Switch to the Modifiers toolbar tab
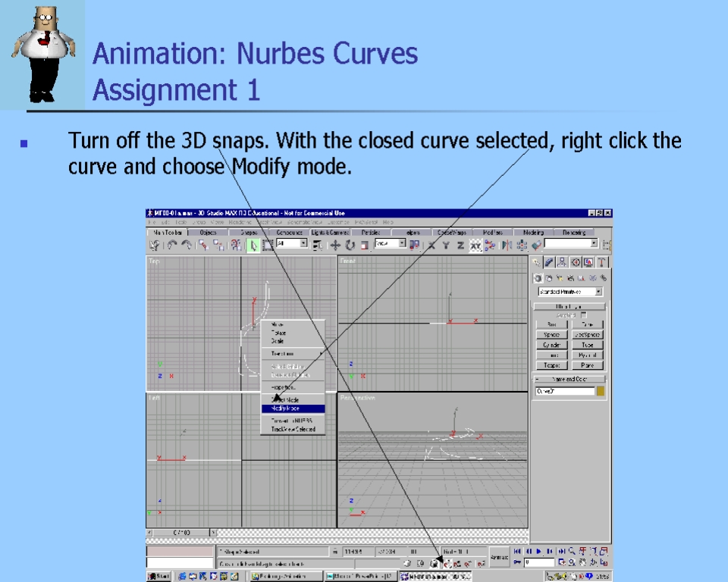The height and width of the screenshot is (582, 728). coord(492,233)
